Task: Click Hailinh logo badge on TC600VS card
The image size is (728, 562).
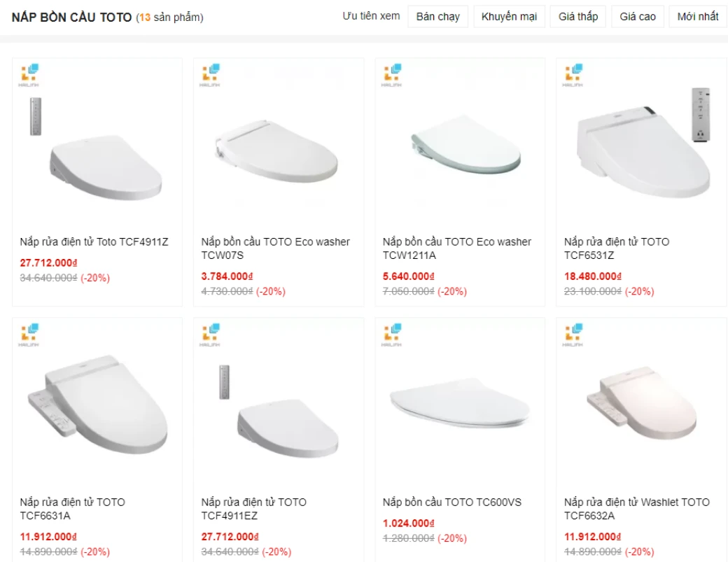Action: click(x=392, y=335)
